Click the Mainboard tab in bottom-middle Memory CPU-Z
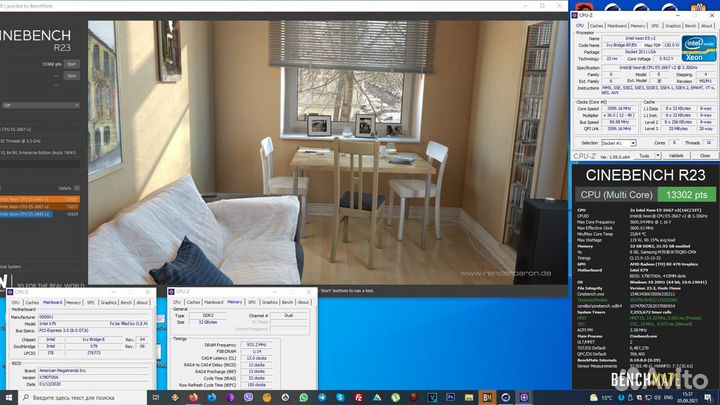The image size is (720, 405). tap(214, 302)
